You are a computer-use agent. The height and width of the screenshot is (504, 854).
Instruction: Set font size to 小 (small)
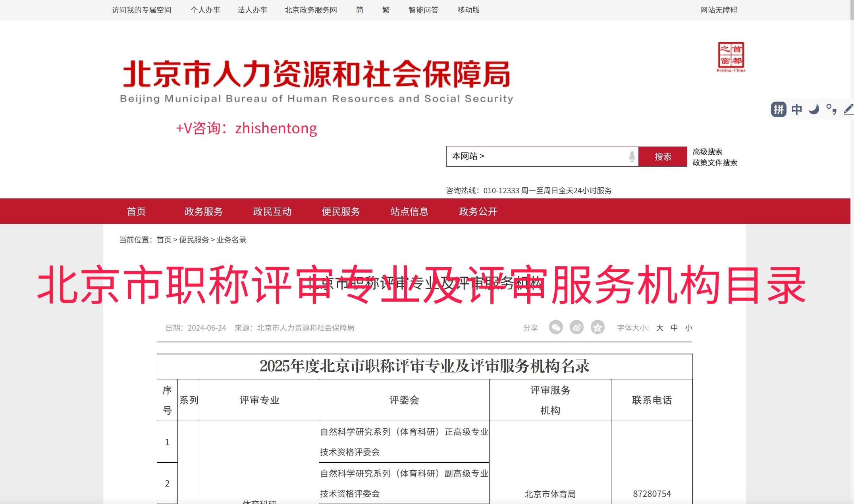pyautogui.click(x=689, y=328)
